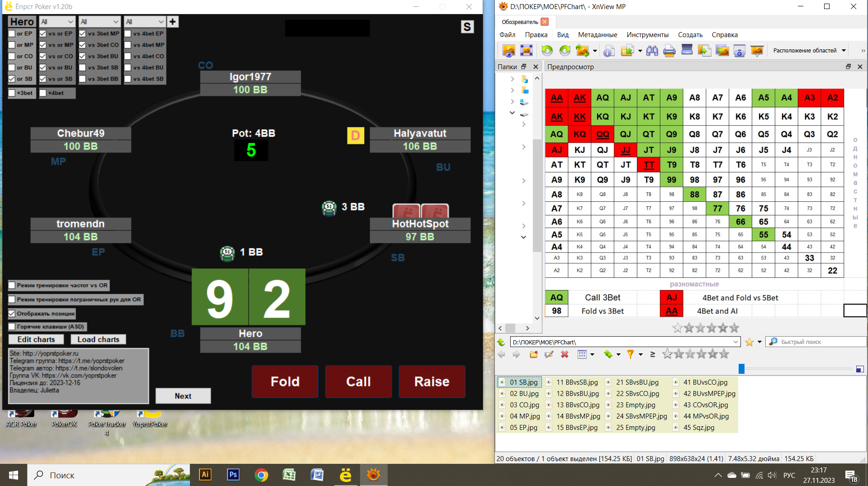The width and height of the screenshot is (868, 486).
Task: Click the screen capture camera icon
Action: [x=740, y=51]
